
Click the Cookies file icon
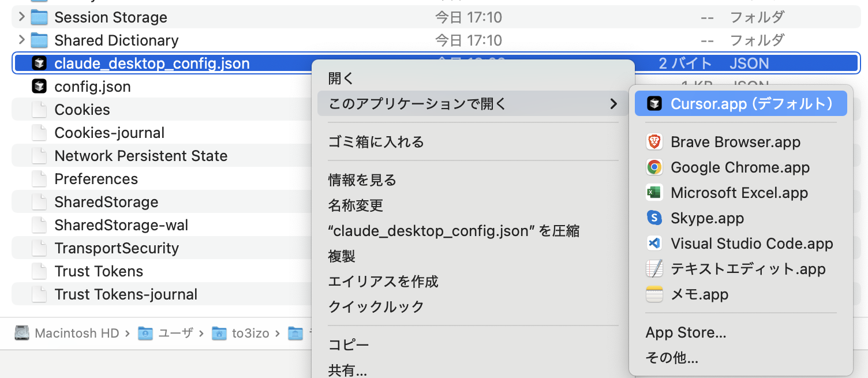click(39, 110)
